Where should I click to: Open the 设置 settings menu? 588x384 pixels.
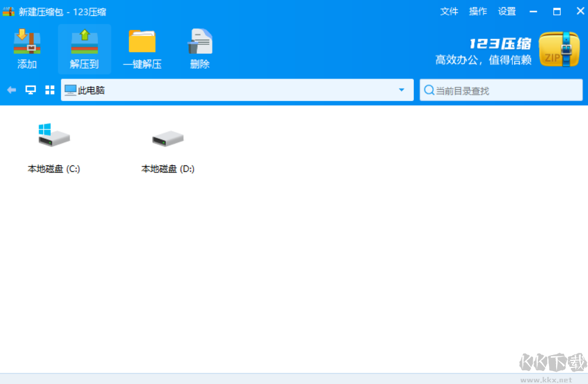pos(507,11)
